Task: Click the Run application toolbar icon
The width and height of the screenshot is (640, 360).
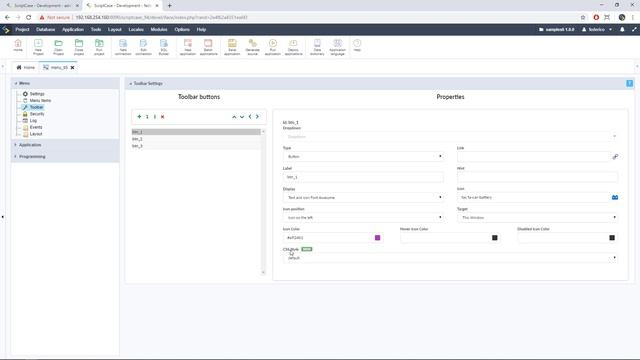Action: (x=273, y=47)
